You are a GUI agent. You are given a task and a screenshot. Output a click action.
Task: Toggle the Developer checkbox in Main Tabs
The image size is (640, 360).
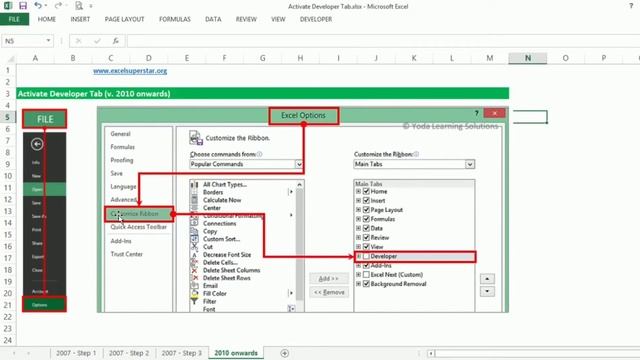pyautogui.click(x=366, y=256)
